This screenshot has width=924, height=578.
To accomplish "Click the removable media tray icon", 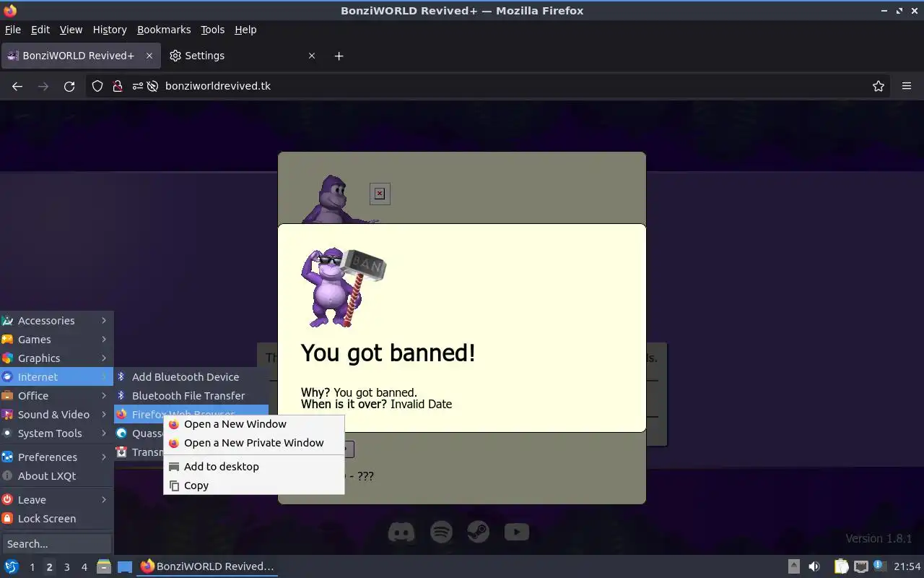I will pyautogui.click(x=793, y=566).
